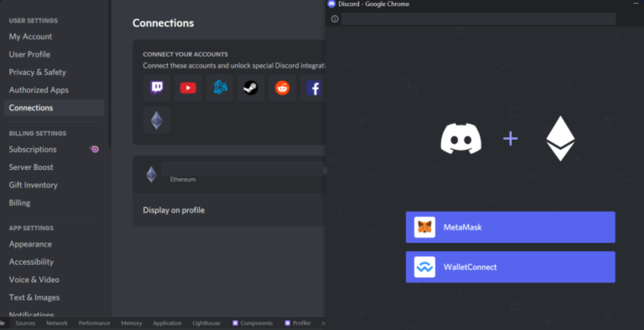
Task: Click the Ethereum connection icon
Action: 157,120
